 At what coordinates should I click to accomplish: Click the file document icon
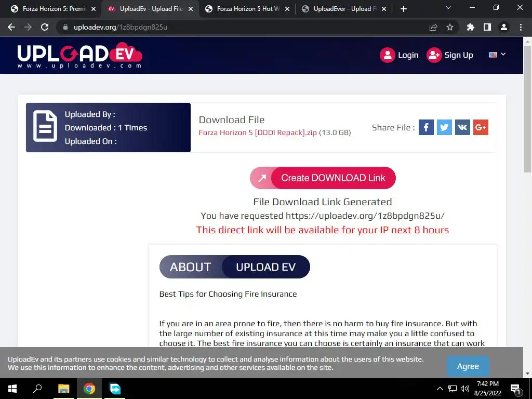tap(45, 126)
